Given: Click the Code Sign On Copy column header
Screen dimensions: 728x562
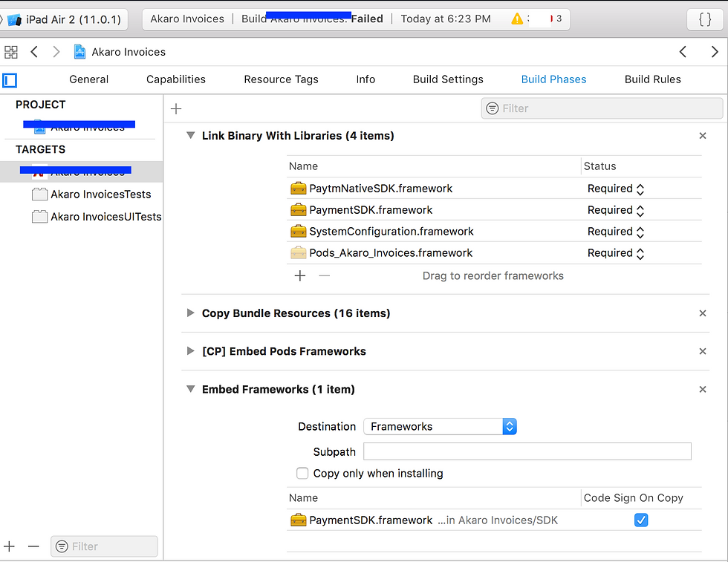Looking at the screenshot, I should tap(633, 498).
